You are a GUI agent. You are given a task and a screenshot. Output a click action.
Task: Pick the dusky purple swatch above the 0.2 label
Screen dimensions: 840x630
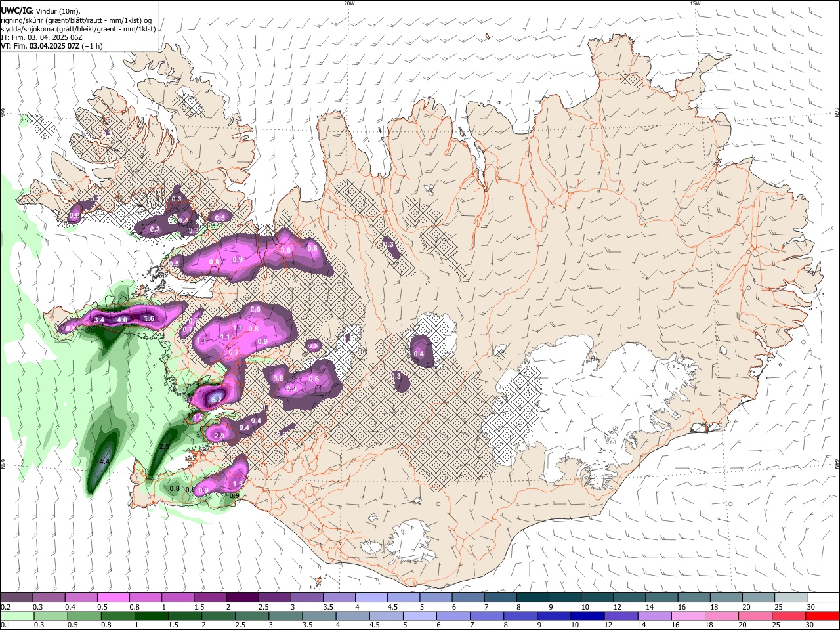click(x=16, y=598)
